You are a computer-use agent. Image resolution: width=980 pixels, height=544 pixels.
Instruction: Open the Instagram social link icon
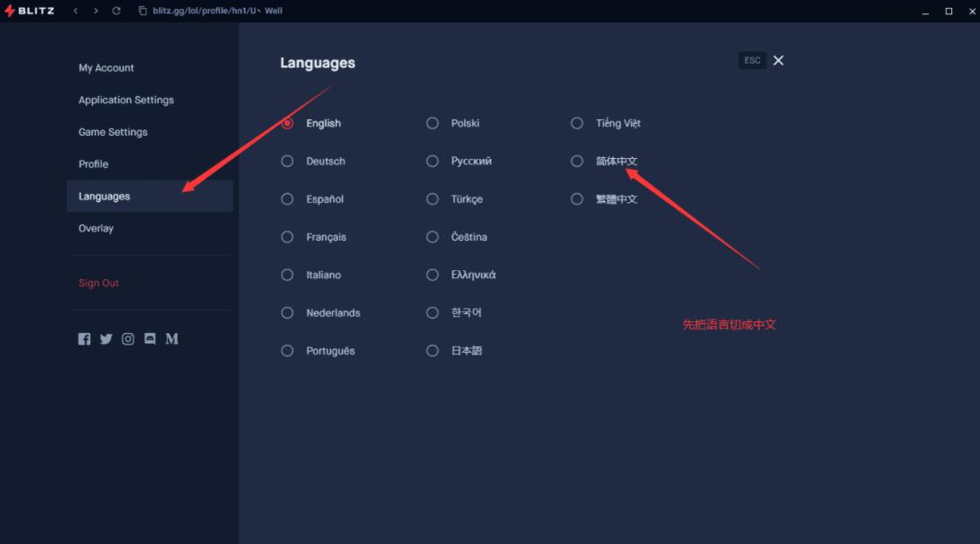(128, 339)
